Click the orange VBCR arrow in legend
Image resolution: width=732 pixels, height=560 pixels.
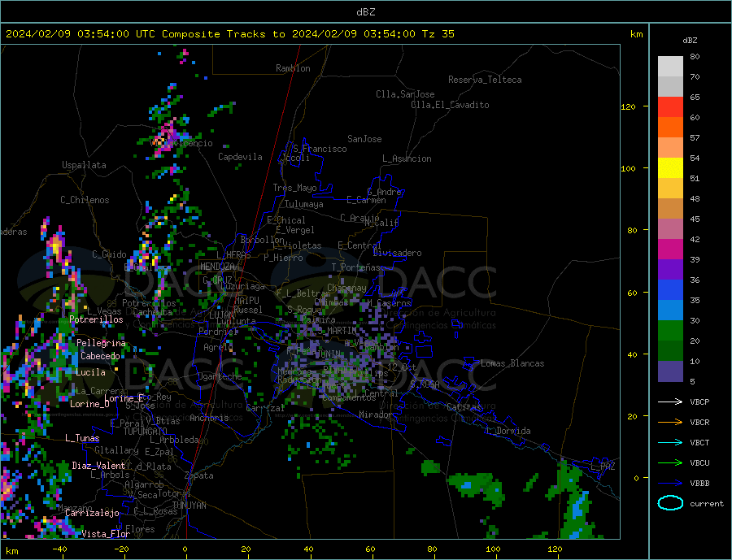(x=670, y=422)
